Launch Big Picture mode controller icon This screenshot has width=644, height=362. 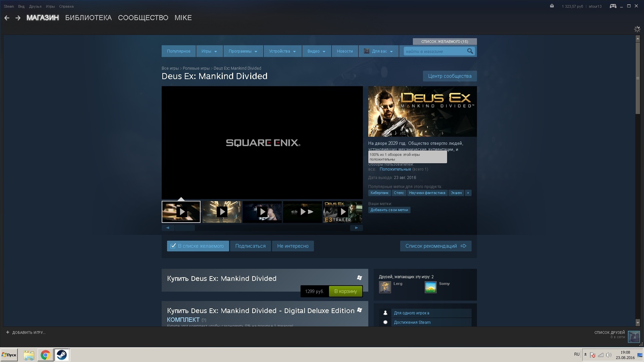[613, 6]
